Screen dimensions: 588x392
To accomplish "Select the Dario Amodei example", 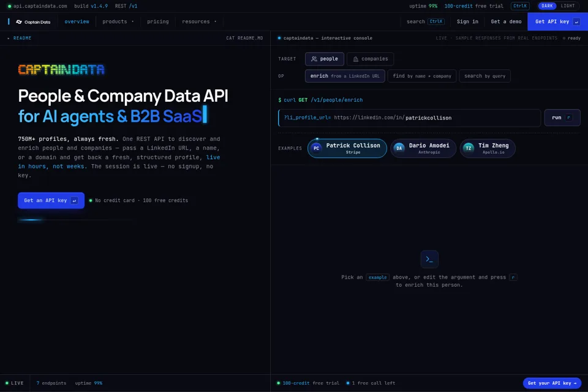I will click(423, 149).
